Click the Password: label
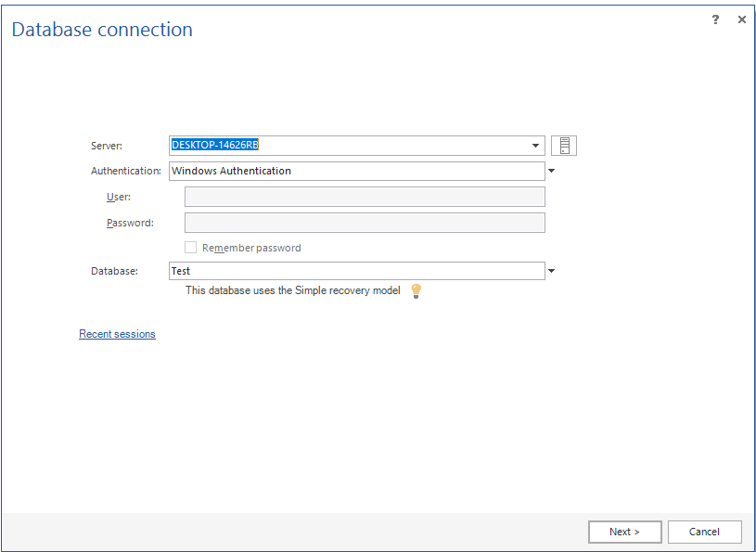756x552 pixels. click(130, 223)
